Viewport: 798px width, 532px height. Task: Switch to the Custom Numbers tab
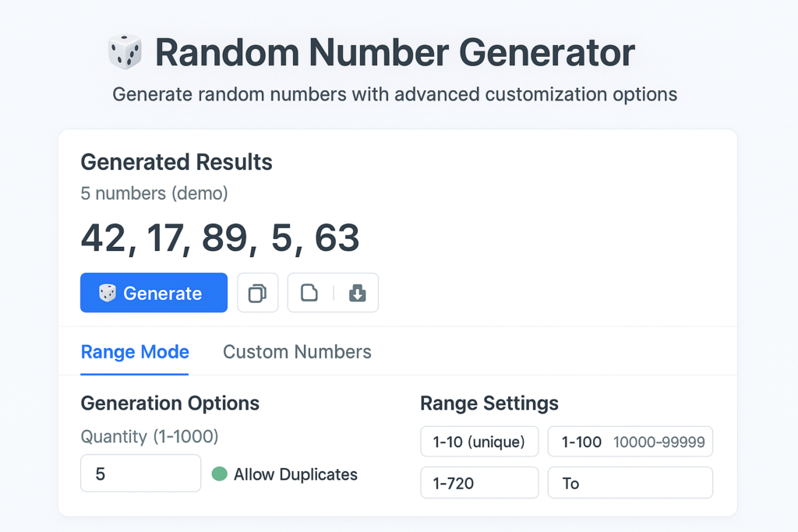pos(297,352)
